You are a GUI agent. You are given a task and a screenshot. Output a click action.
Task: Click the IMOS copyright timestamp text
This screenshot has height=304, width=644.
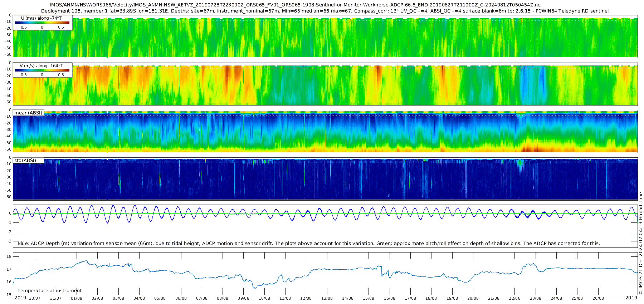pos(641,243)
